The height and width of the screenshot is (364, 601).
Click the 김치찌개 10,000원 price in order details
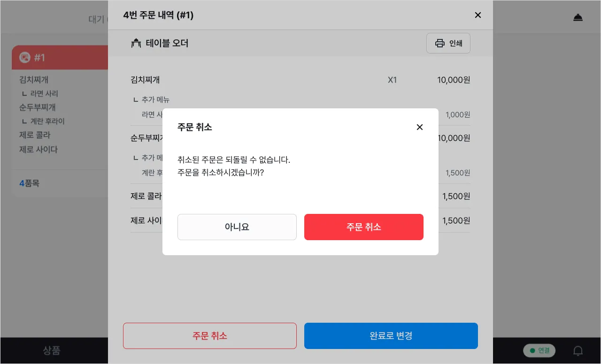(453, 80)
